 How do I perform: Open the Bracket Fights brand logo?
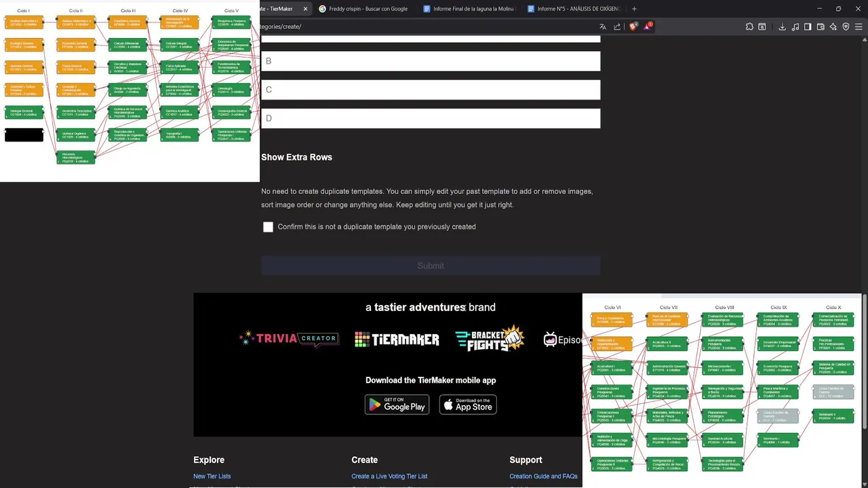coord(489,339)
